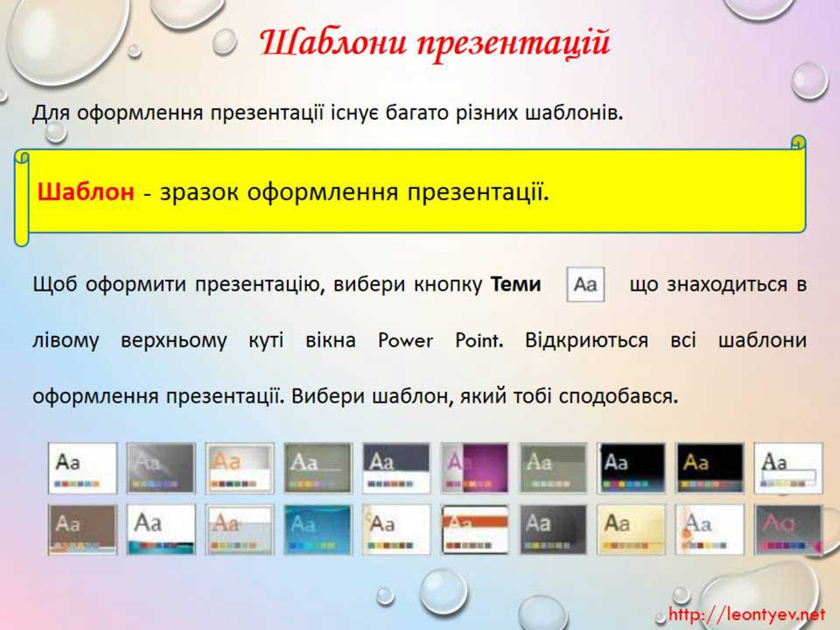Open the leontyev.net link

(747, 613)
